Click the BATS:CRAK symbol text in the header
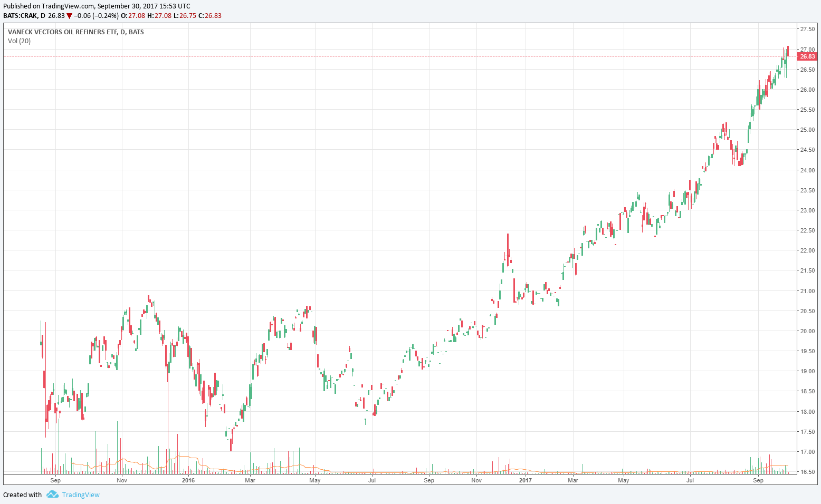The height and width of the screenshot is (504, 821). coord(21,16)
